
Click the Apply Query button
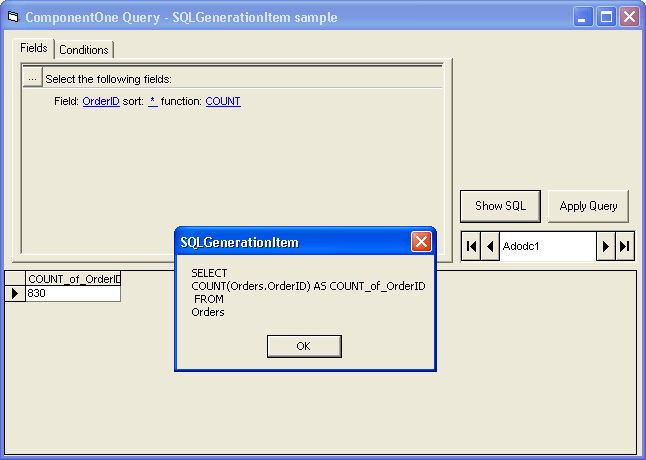pos(588,206)
